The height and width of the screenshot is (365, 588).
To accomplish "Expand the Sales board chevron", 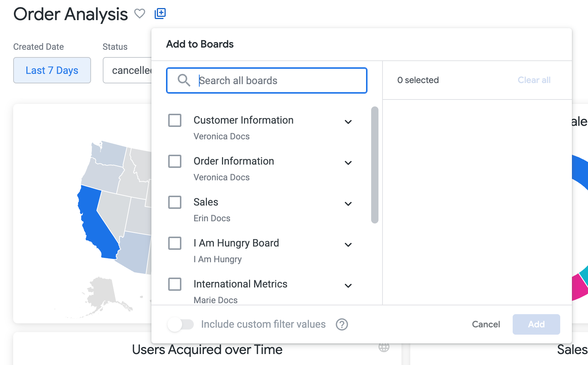I will point(348,204).
